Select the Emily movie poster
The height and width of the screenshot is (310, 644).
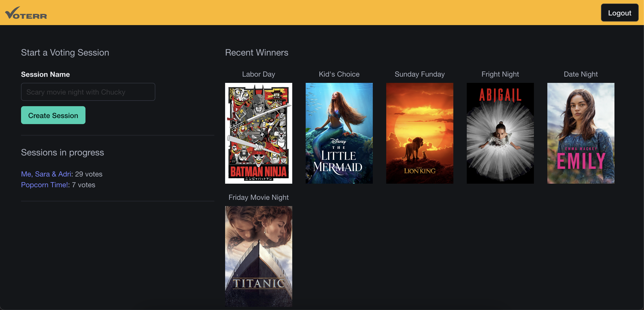(x=580, y=133)
